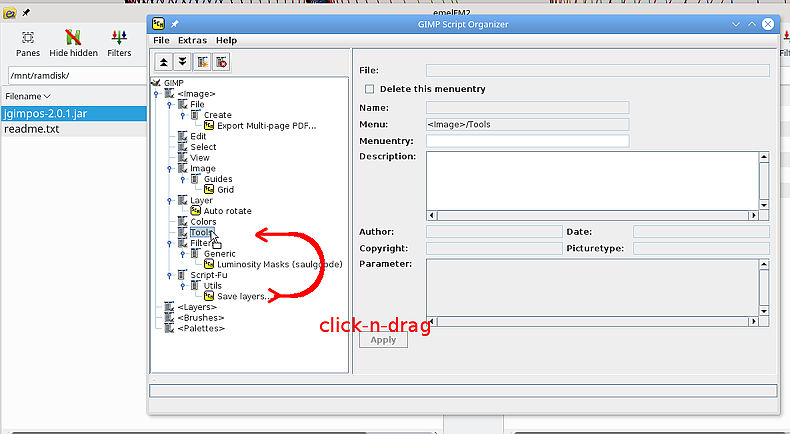Screen dimensions: 790x434
Task: Select the Filters node in the tree
Action: (201, 243)
